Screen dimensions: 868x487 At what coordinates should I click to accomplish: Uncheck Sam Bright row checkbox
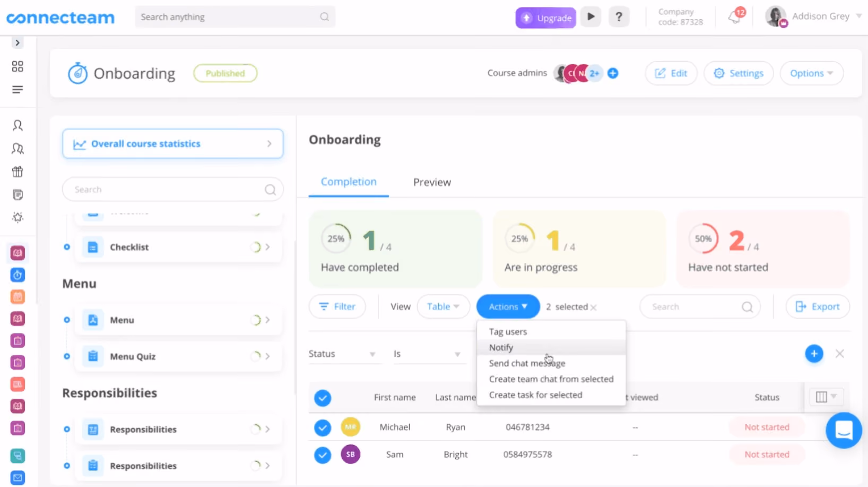click(323, 455)
